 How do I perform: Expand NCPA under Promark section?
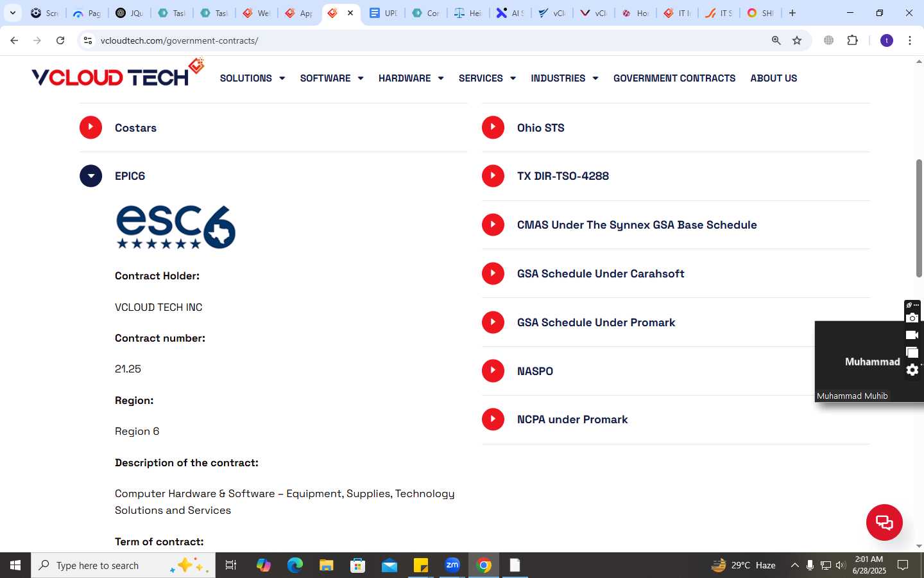(676, 419)
